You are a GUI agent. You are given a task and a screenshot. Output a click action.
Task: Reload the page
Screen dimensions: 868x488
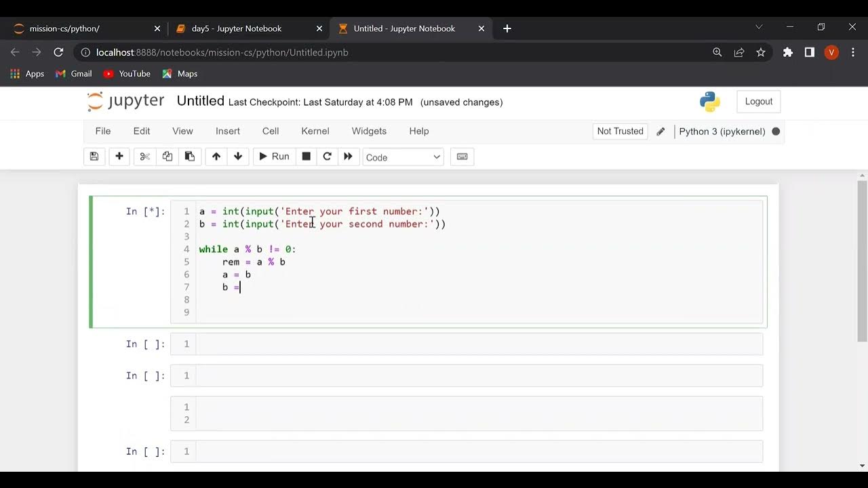58,52
